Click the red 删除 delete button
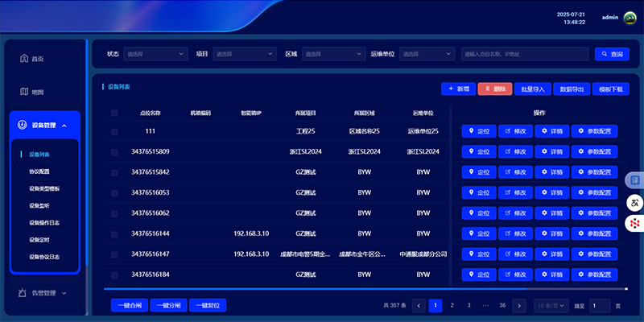 [x=495, y=89]
